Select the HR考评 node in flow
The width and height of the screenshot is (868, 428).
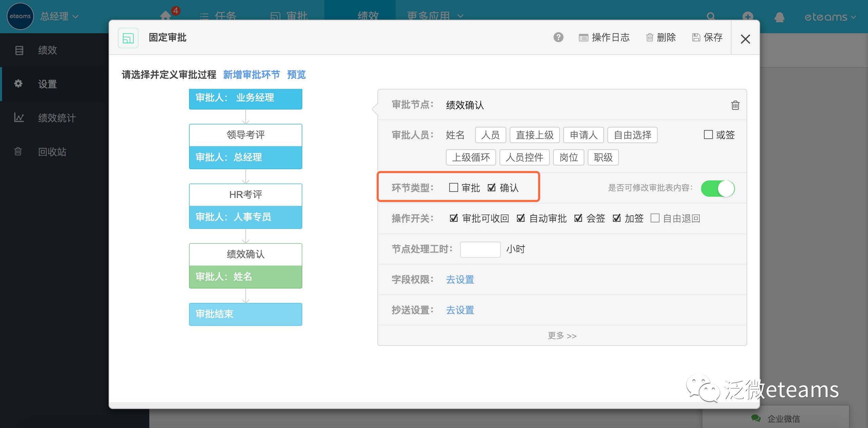pos(245,195)
